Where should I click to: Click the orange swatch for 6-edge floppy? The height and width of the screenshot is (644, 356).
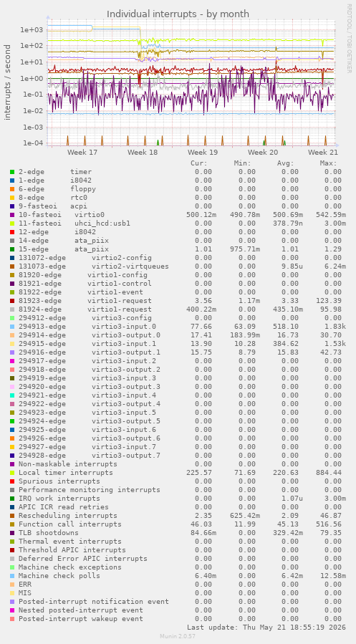[12, 189]
